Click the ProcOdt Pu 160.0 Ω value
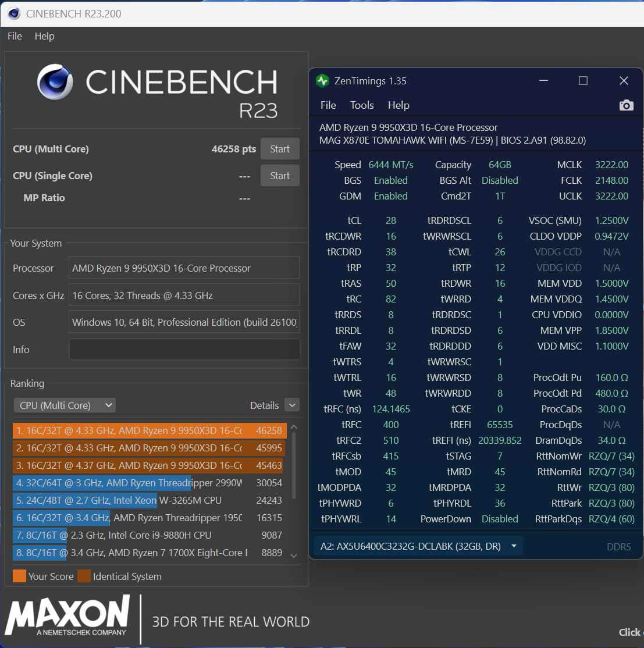644x648 pixels. tap(611, 378)
